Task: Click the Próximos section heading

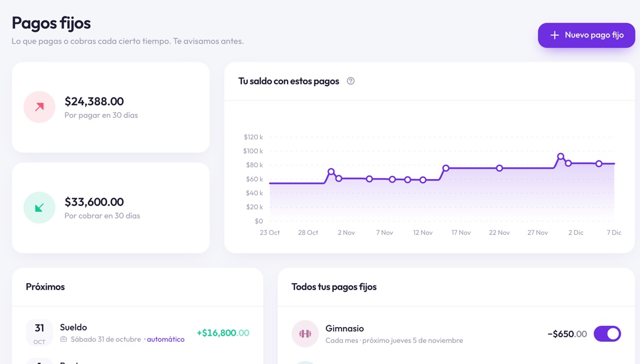Action: pyautogui.click(x=46, y=287)
